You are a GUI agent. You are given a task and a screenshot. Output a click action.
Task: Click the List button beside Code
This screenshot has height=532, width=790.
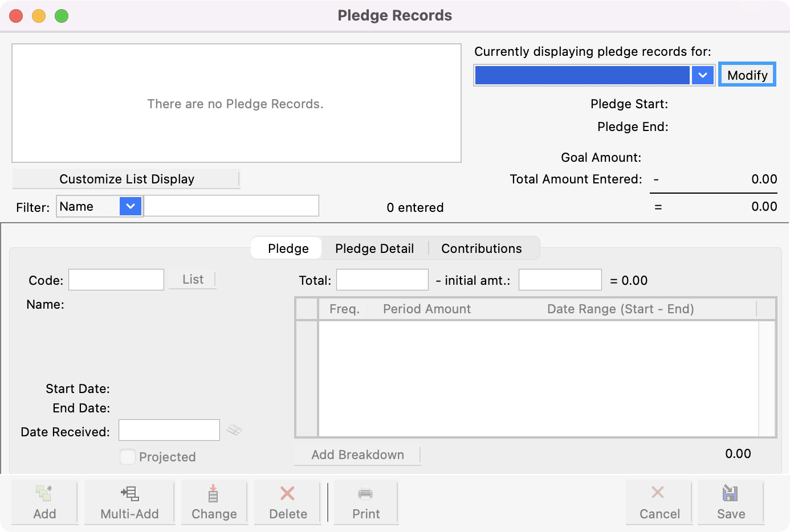pos(192,279)
